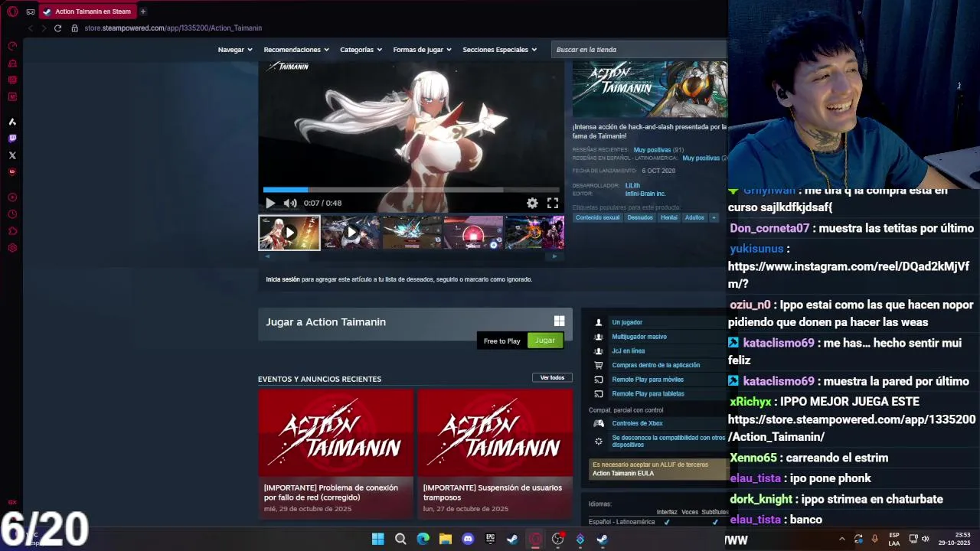Open Remote Play para móviles link

(648, 380)
